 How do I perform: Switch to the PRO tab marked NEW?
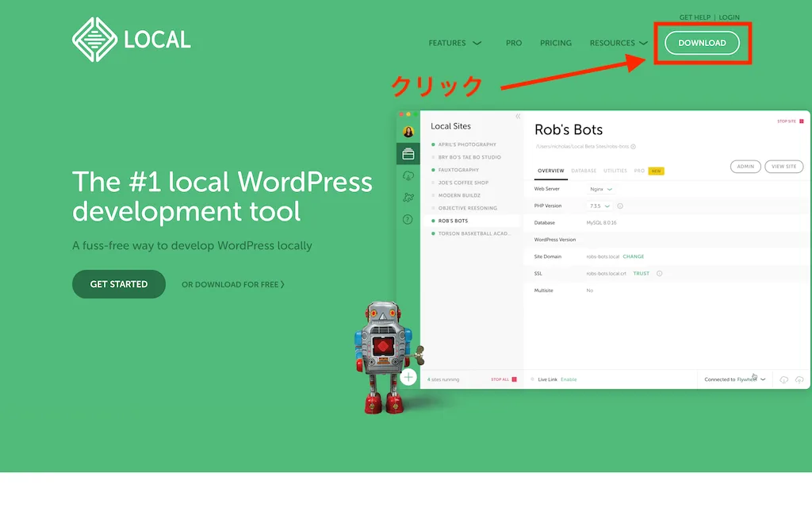coord(649,171)
